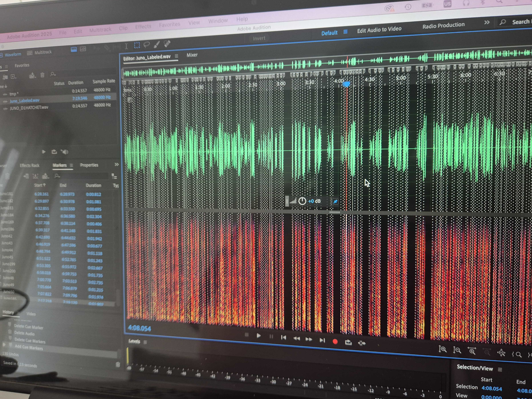Toggle the spectral frequency display button
Screen dimensions: 532x399
click(x=74, y=50)
